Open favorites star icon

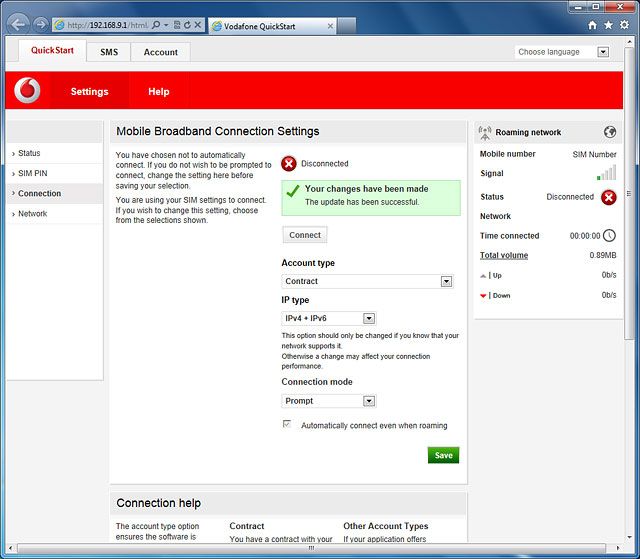point(609,24)
